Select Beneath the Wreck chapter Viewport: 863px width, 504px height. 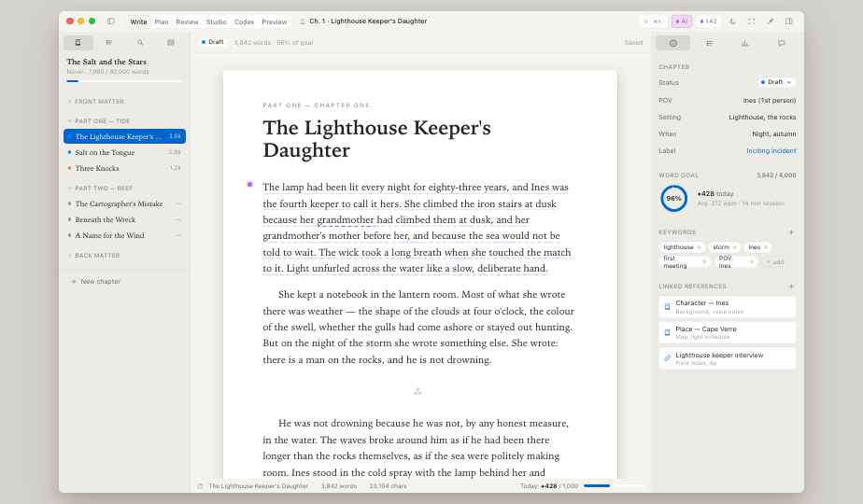click(x=124, y=219)
